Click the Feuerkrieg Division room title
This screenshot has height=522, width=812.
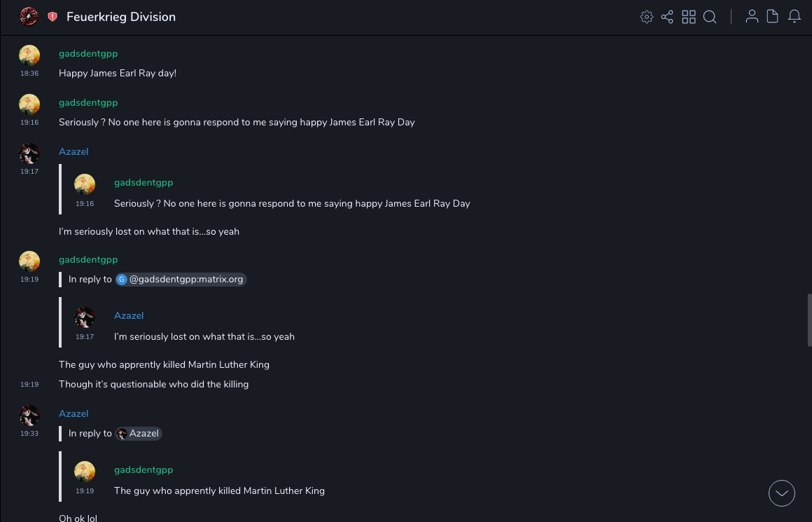tap(121, 17)
